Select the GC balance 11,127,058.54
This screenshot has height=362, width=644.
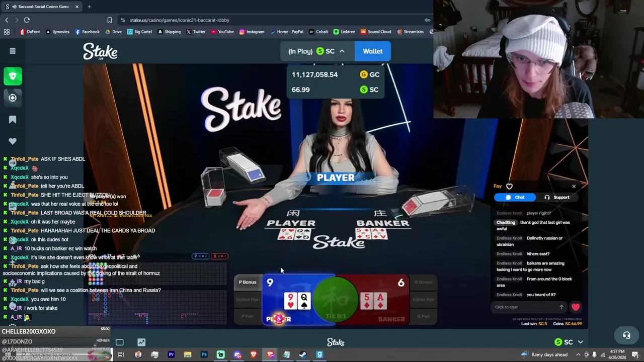335,74
